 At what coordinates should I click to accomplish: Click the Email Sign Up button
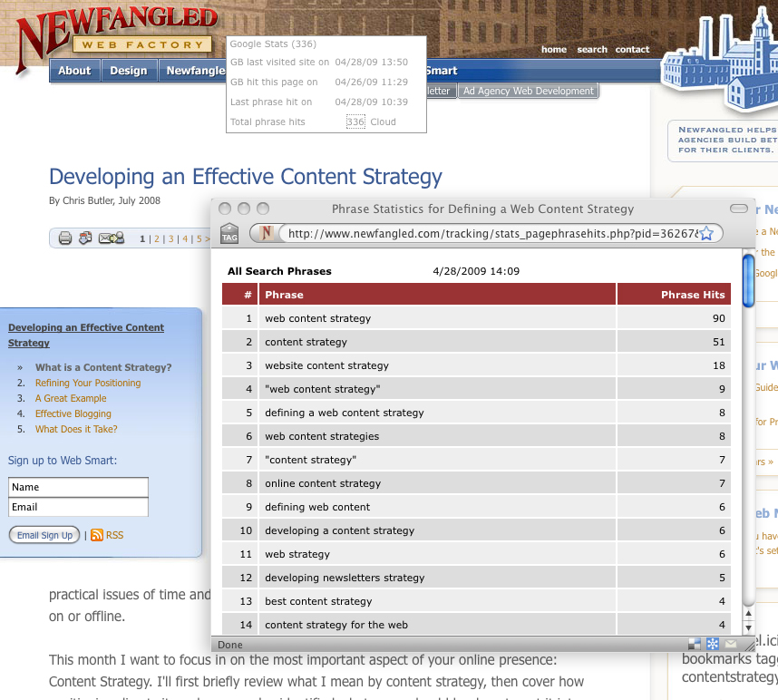pyautogui.click(x=44, y=535)
